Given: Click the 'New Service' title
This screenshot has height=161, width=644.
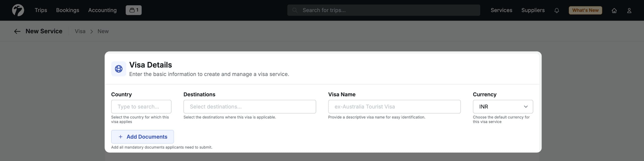Looking at the screenshot, I should [x=44, y=31].
